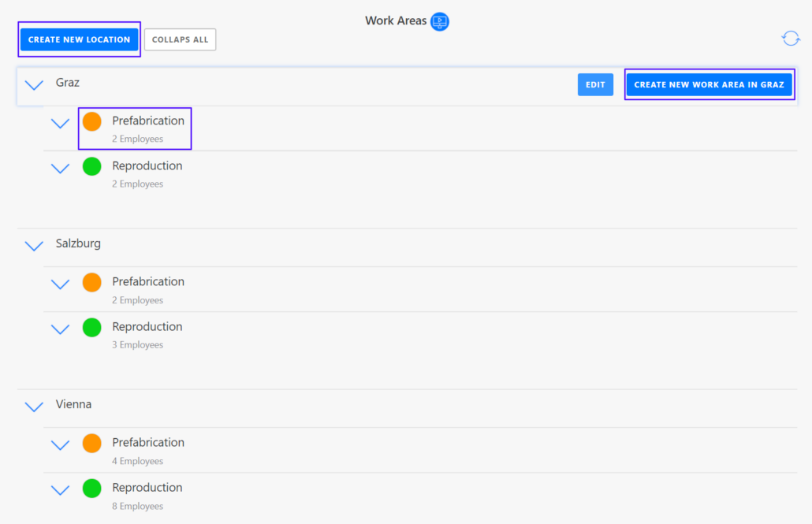Click the video tutorial icon beside Work Areas

(440, 21)
